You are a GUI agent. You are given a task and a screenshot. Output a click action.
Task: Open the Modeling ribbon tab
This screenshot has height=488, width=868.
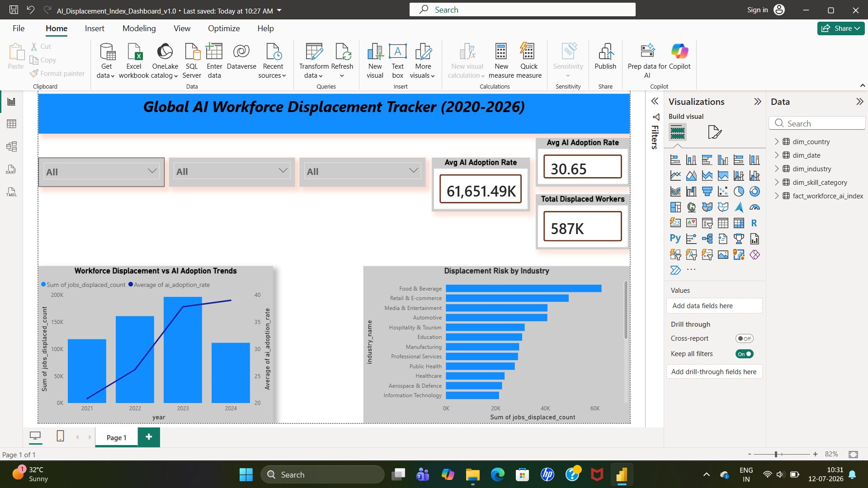pos(139,28)
